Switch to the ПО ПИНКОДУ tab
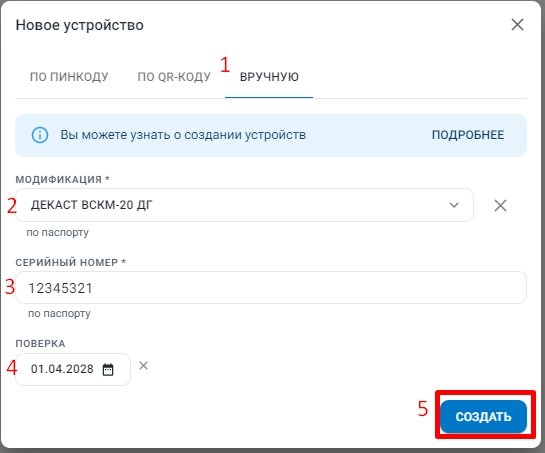 click(69, 77)
